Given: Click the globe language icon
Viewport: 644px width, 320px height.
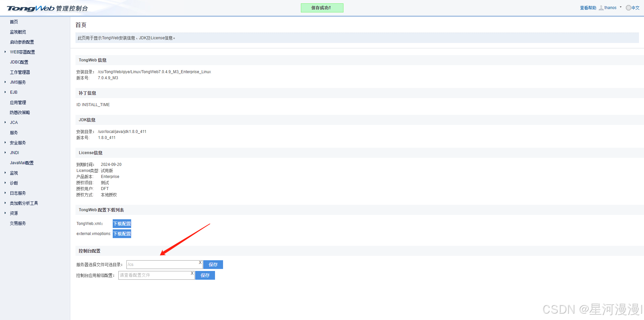Looking at the screenshot, I should 628,8.
